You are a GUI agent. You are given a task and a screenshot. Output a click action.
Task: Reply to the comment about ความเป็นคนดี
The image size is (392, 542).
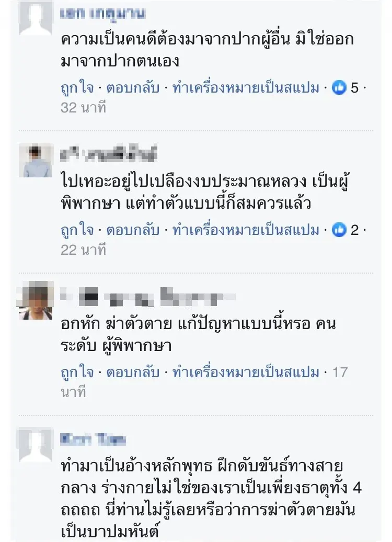click(x=133, y=88)
